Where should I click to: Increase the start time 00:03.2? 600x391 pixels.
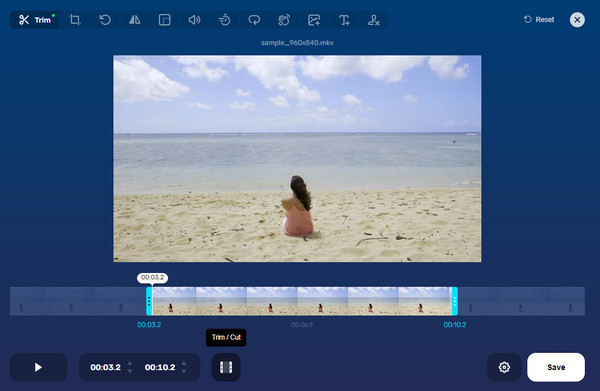130,363
